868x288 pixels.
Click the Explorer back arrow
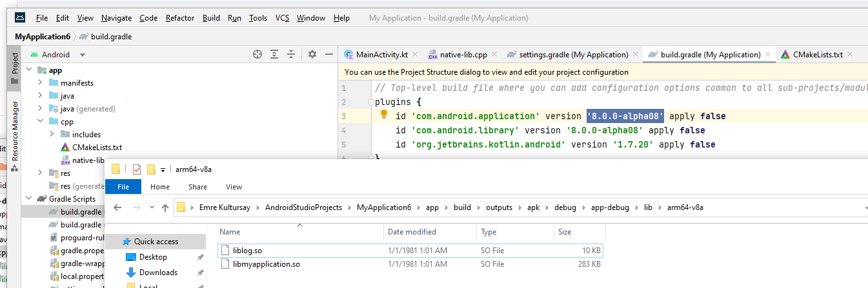(x=117, y=207)
